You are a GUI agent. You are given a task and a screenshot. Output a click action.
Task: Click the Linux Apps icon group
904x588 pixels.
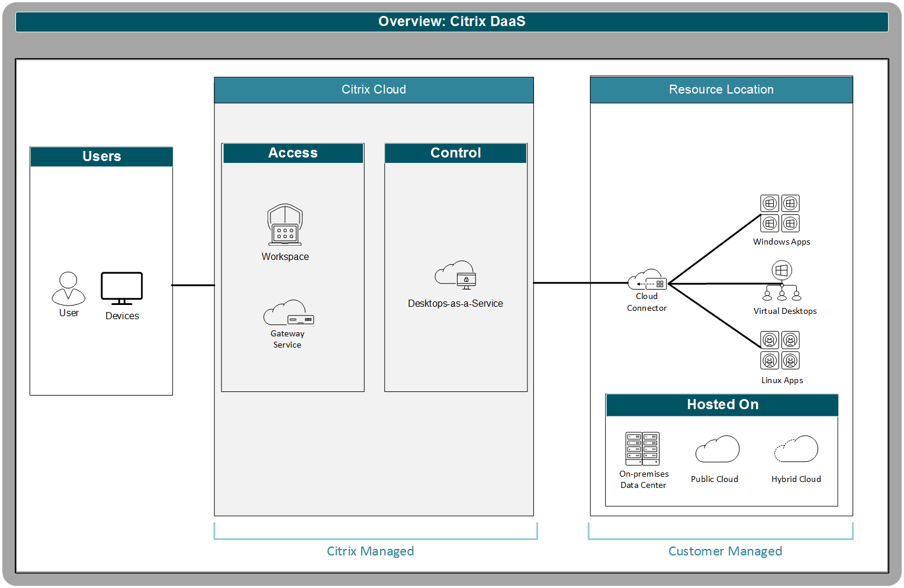click(x=780, y=351)
